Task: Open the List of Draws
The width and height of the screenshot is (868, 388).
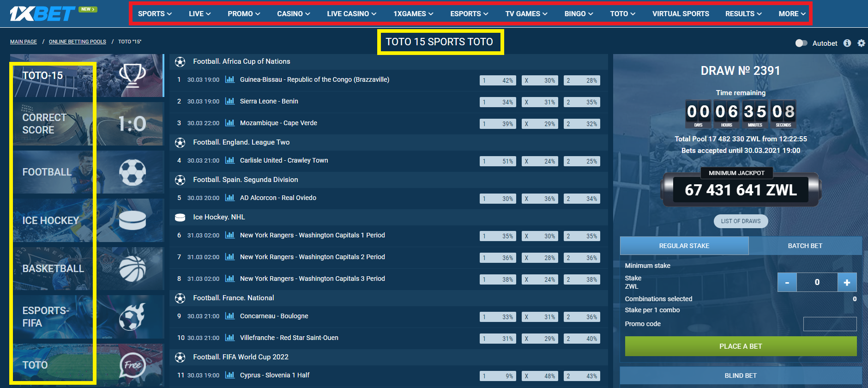Action: tap(741, 221)
